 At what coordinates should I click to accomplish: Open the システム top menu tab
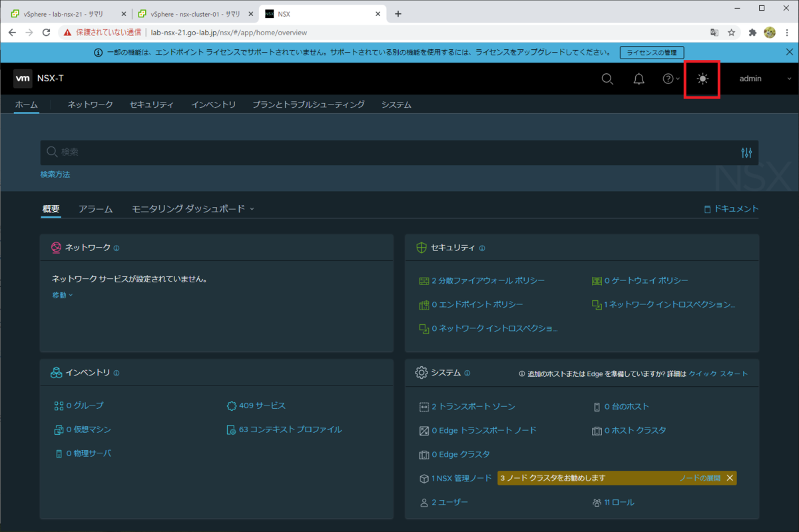click(x=396, y=105)
